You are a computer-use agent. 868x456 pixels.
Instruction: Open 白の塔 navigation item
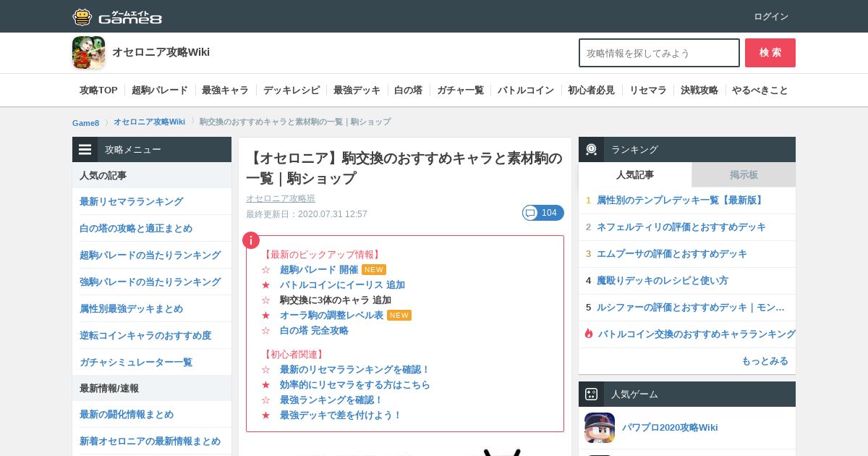coord(408,90)
